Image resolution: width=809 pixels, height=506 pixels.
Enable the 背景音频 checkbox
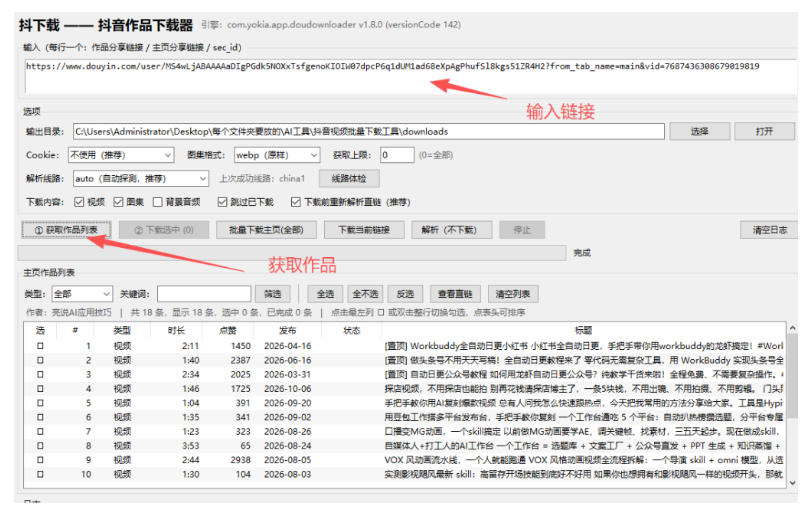158,202
